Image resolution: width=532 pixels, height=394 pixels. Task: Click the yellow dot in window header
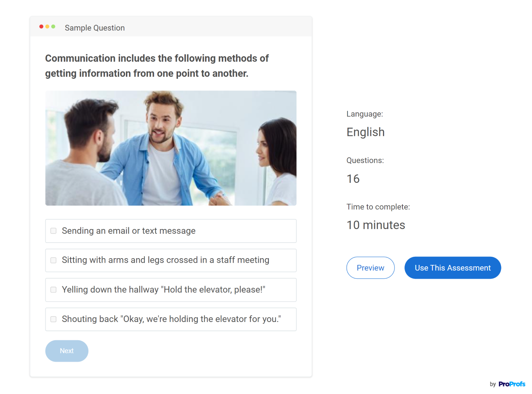tap(47, 26)
